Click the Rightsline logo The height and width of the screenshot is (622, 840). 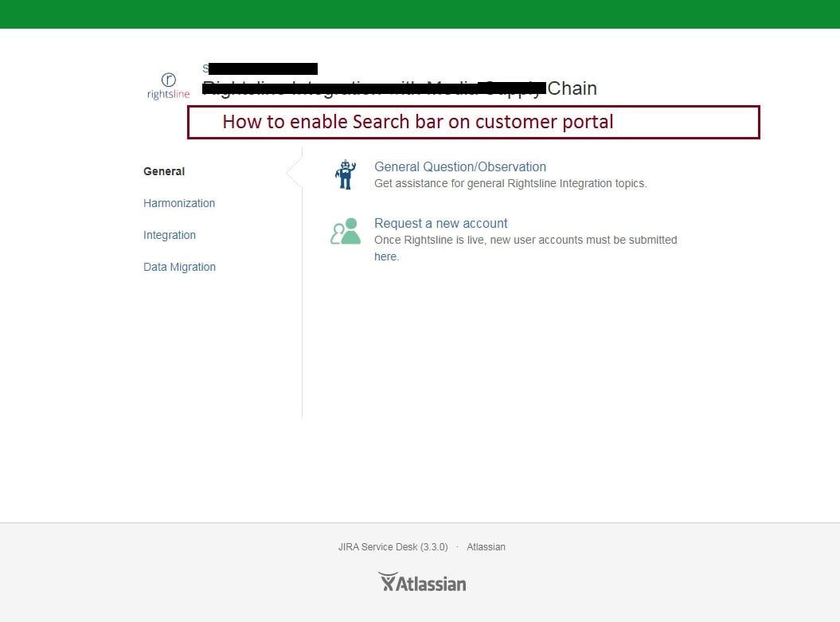tap(168, 86)
